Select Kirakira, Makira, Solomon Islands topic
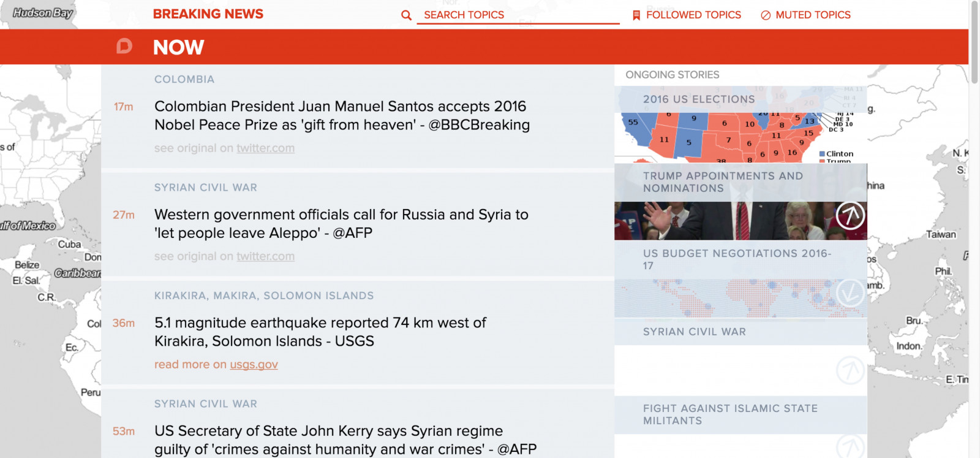This screenshot has height=458, width=980. coord(264,296)
